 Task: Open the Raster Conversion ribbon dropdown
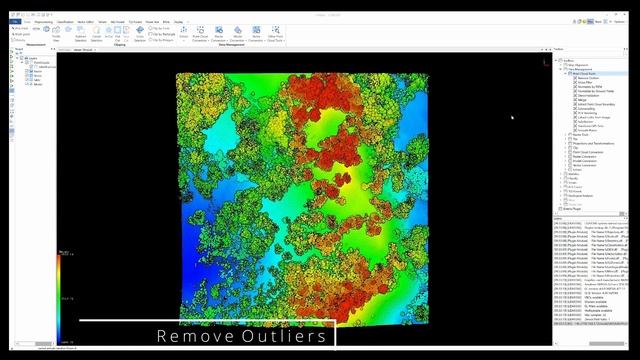pos(219,33)
